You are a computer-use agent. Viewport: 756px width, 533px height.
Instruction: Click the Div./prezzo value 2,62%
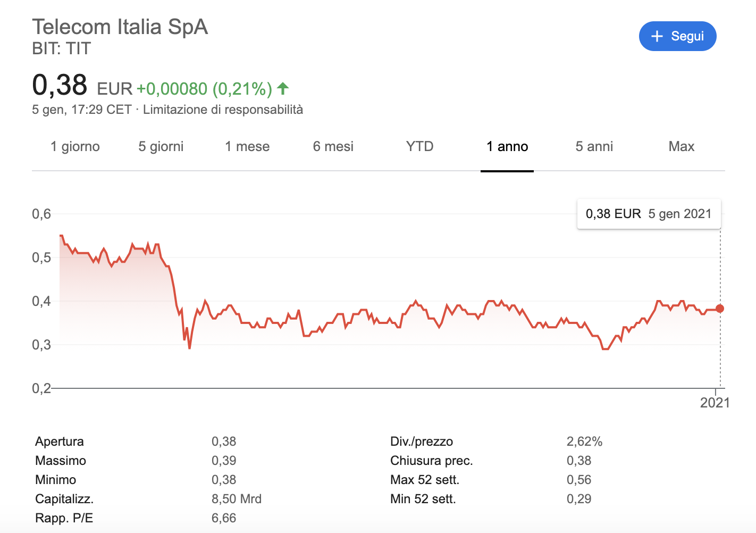584,442
